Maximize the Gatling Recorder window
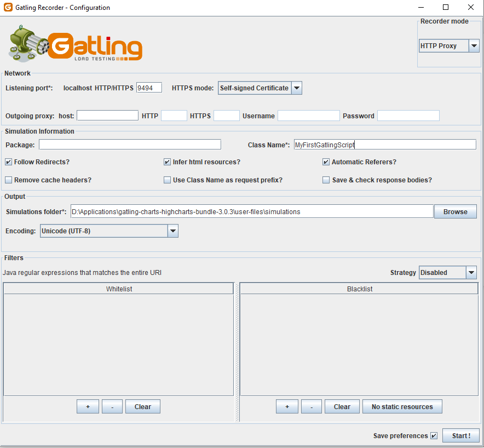Viewport: 484px width, 448px height. tap(446, 7)
